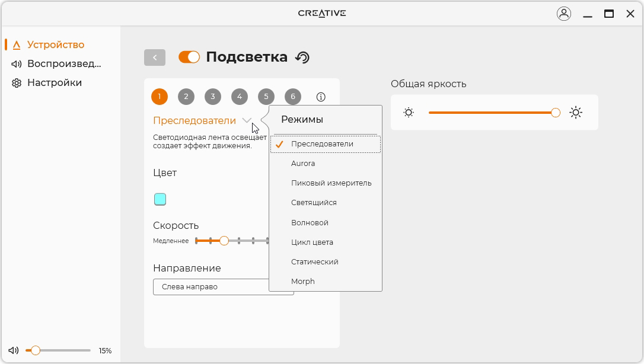Click the low brightness sun icon
644x364 pixels.
pos(409,113)
